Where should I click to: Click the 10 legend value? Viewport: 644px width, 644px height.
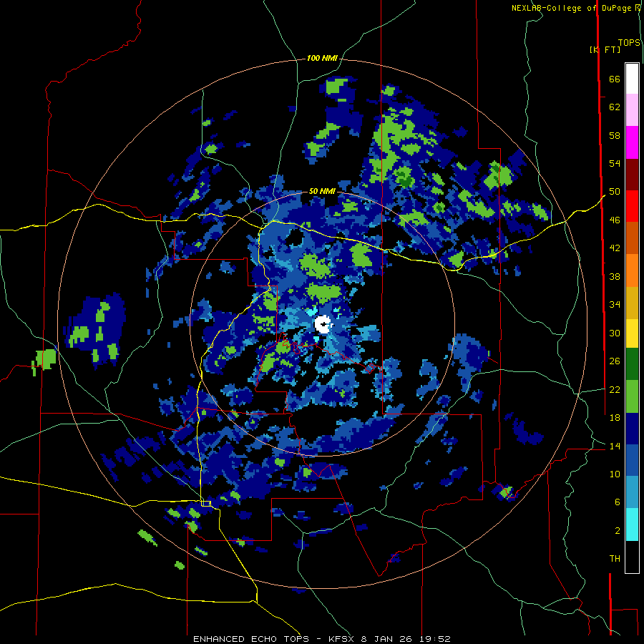click(x=615, y=474)
